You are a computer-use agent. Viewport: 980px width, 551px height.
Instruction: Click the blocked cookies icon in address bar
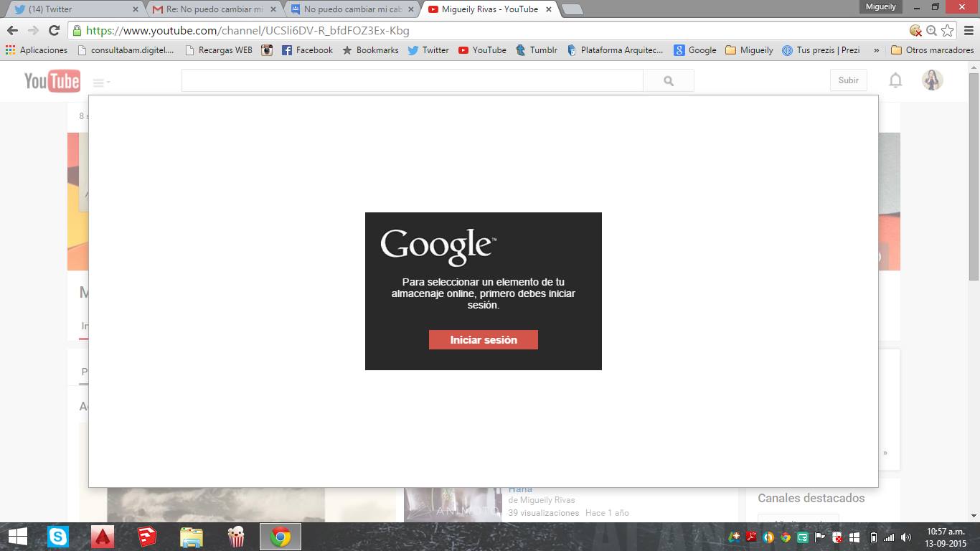(915, 30)
